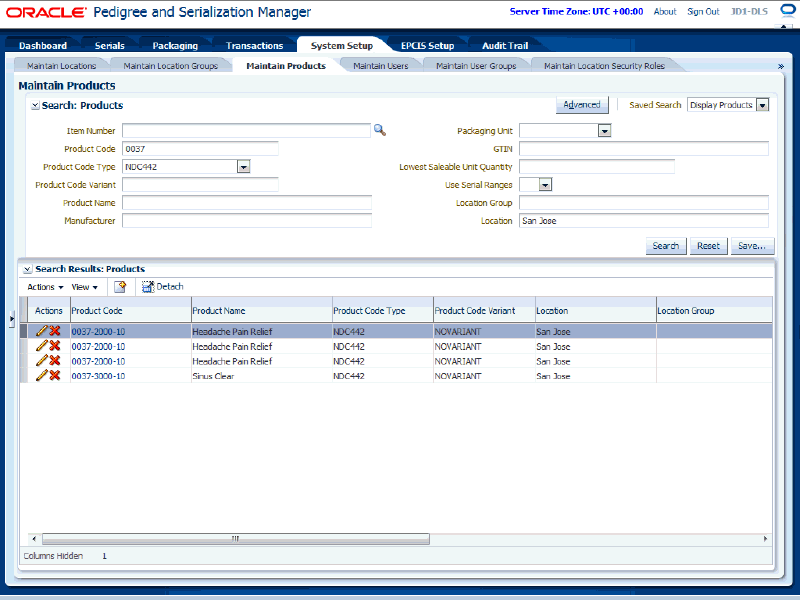Collapse the Search: Products section
Screen dimensions: 800x600
(x=35, y=106)
